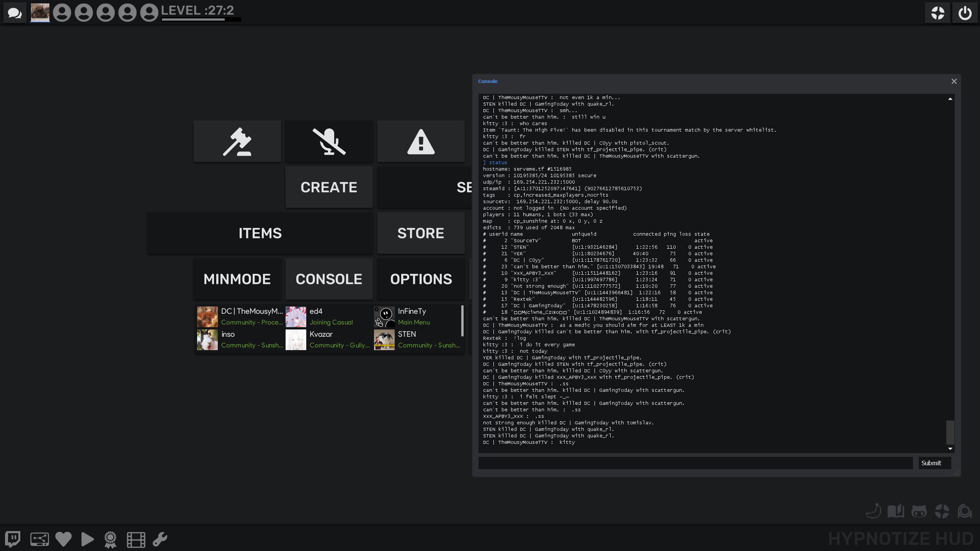The image size is (980, 551).
Task: Open the film strip replays icon
Action: 136,539
